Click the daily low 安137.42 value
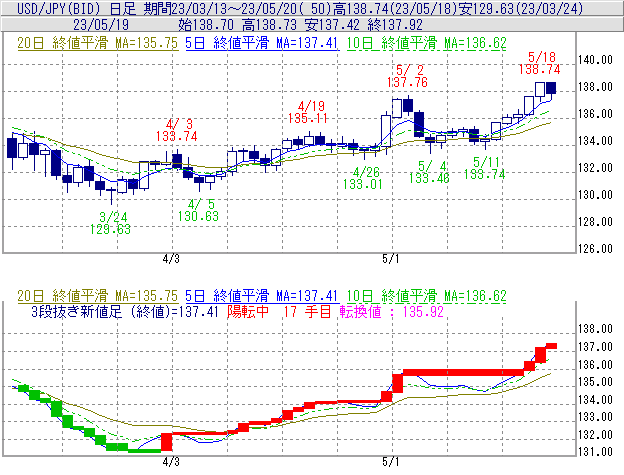This screenshot has width=624, height=475. click(x=332, y=25)
